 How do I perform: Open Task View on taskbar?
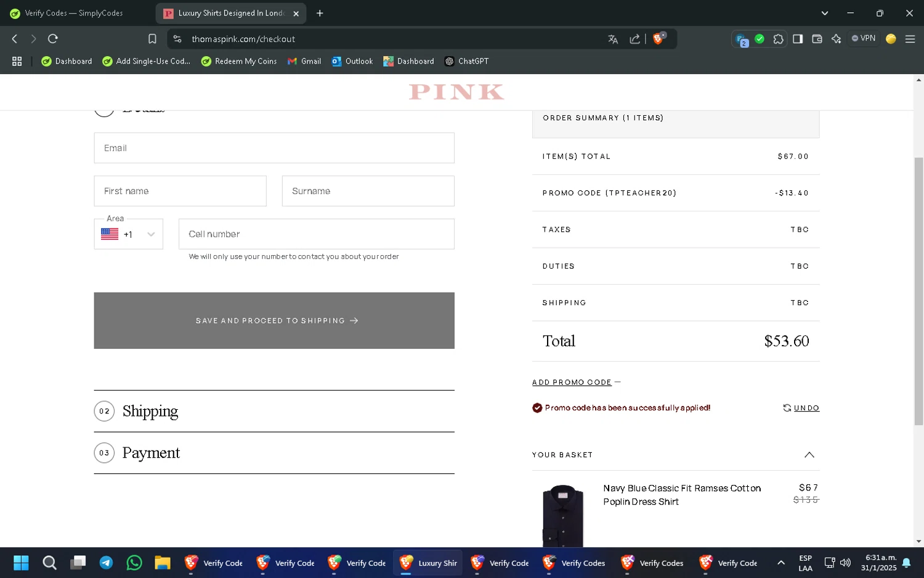(78, 563)
